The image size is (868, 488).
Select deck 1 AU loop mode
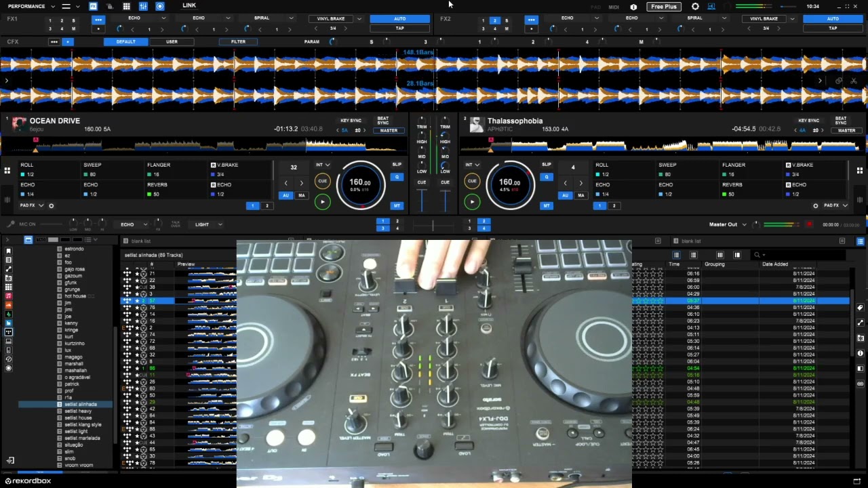click(286, 195)
